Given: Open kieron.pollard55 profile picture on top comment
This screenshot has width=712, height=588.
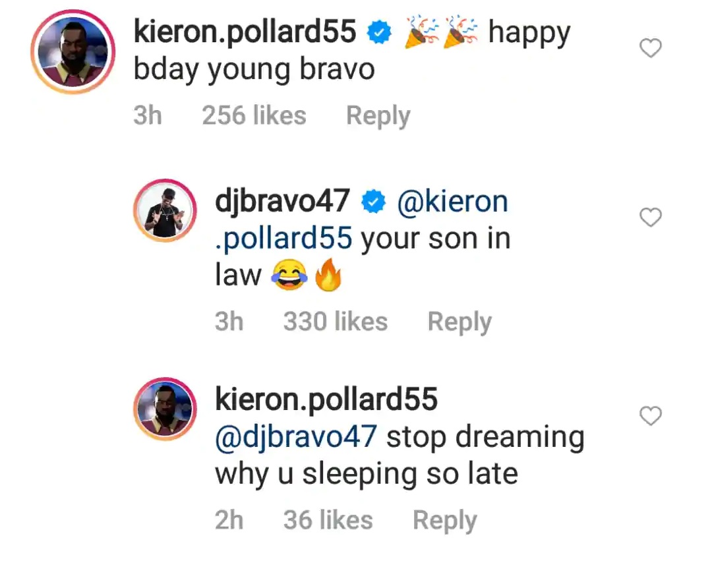Looking at the screenshot, I should [73, 52].
